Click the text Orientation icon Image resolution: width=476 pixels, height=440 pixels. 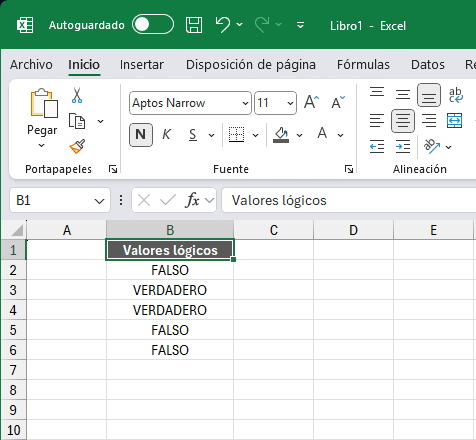click(x=432, y=146)
